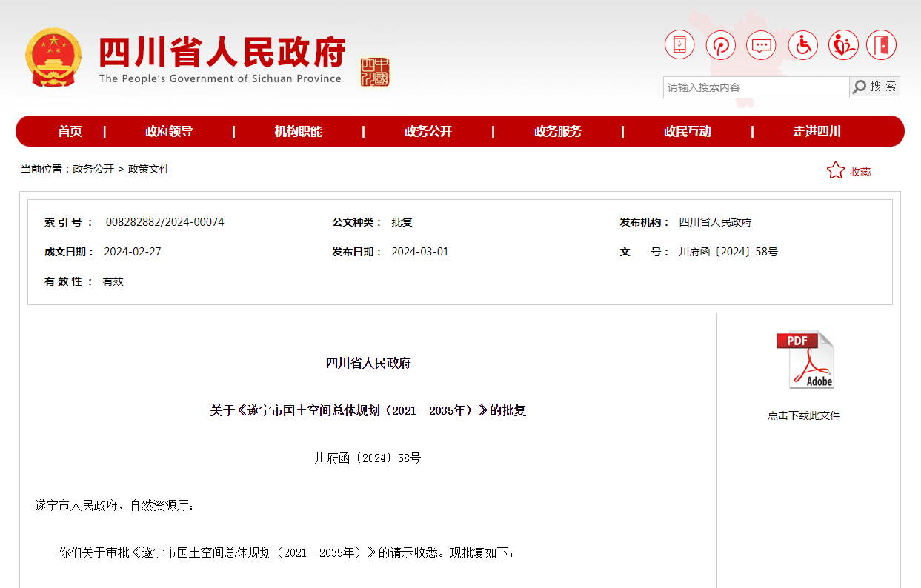Click the 政策文件 breadcrumb link

[x=149, y=169]
